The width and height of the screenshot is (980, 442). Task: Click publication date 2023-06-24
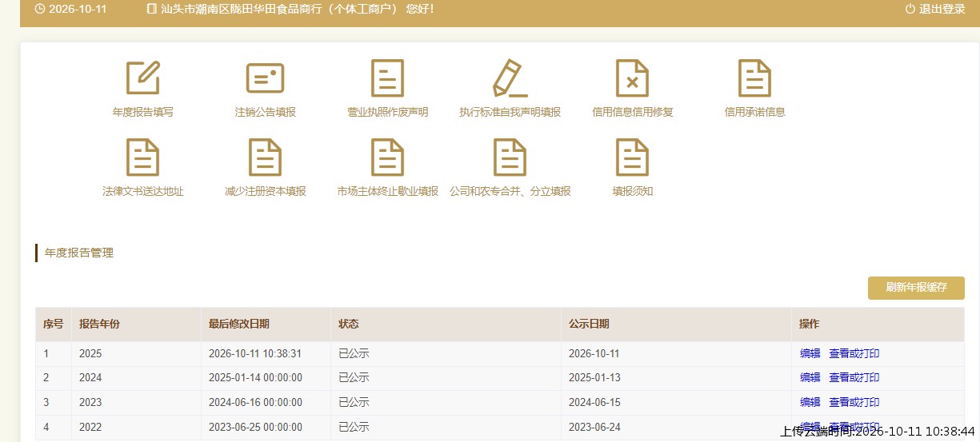(x=594, y=427)
